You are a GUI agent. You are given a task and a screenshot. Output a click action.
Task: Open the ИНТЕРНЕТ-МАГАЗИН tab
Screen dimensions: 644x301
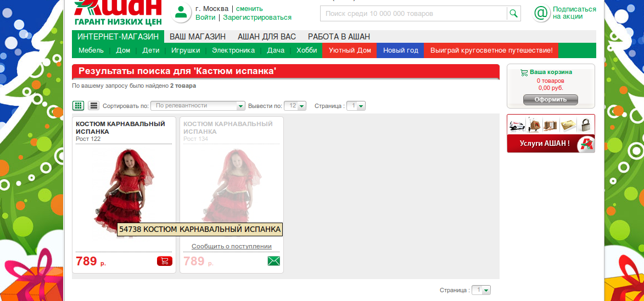(118, 37)
